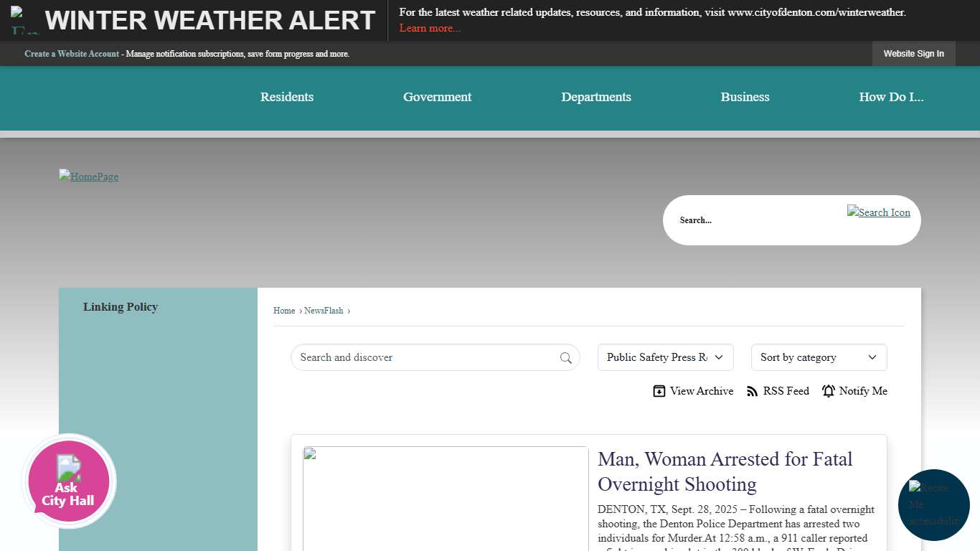
Task: Click the HomePage logo image
Action: pos(89,176)
